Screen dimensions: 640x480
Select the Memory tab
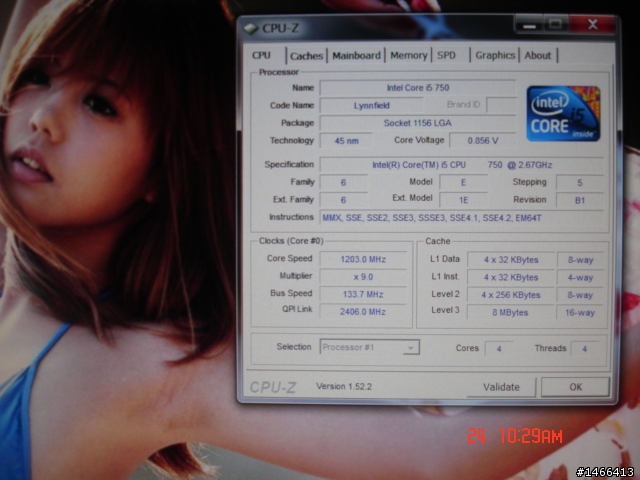[409, 55]
